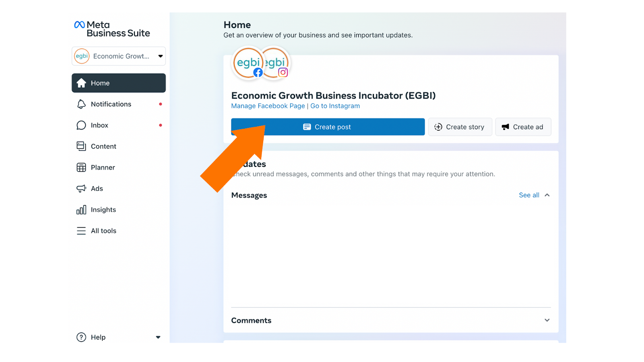Open Ads from the sidebar
This screenshot has width=644, height=362.
click(x=119, y=189)
